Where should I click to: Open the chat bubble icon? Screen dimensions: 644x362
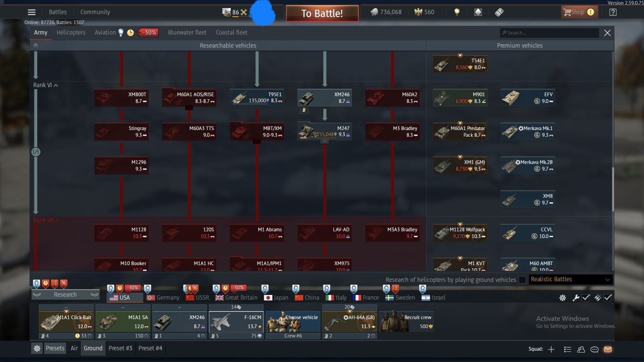click(x=594, y=349)
